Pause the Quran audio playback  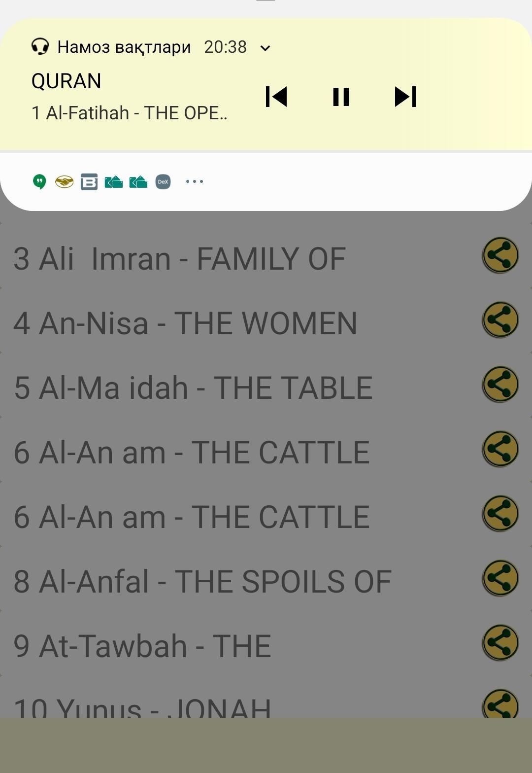(x=341, y=97)
